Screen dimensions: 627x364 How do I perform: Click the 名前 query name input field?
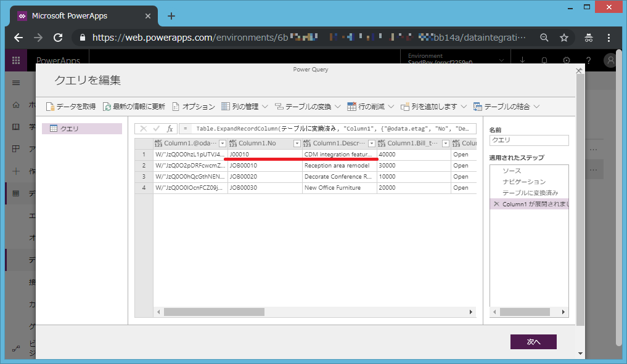(x=528, y=140)
